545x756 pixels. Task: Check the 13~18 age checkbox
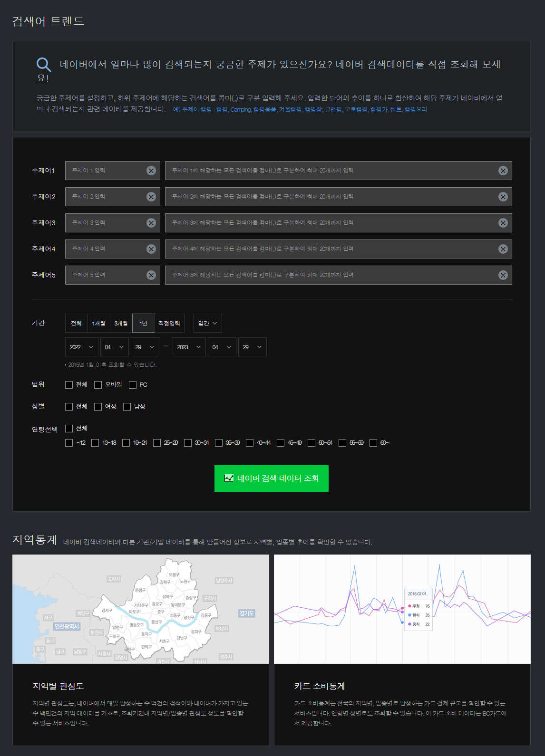(95, 443)
